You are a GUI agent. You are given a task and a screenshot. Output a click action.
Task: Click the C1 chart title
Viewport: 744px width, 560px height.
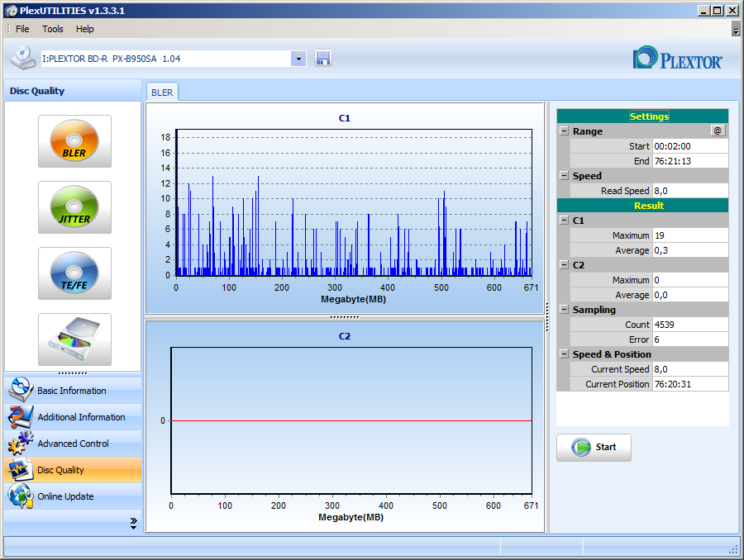pyautogui.click(x=345, y=118)
